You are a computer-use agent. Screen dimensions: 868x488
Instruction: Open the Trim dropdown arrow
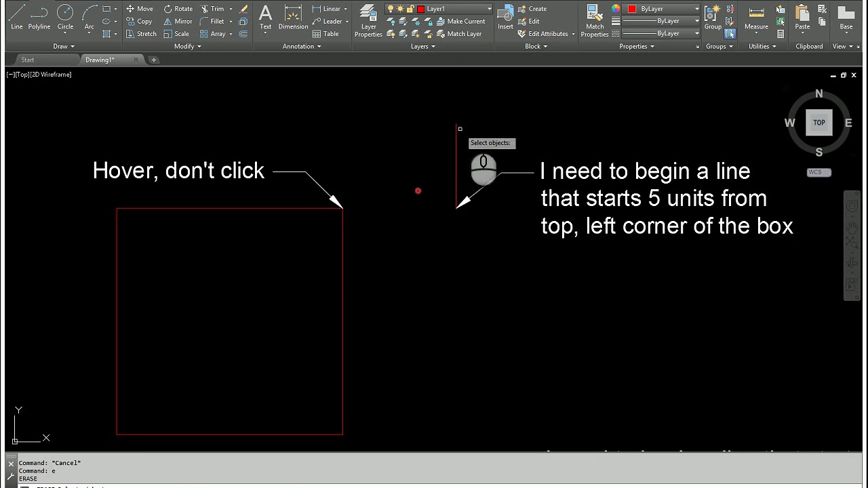point(231,9)
